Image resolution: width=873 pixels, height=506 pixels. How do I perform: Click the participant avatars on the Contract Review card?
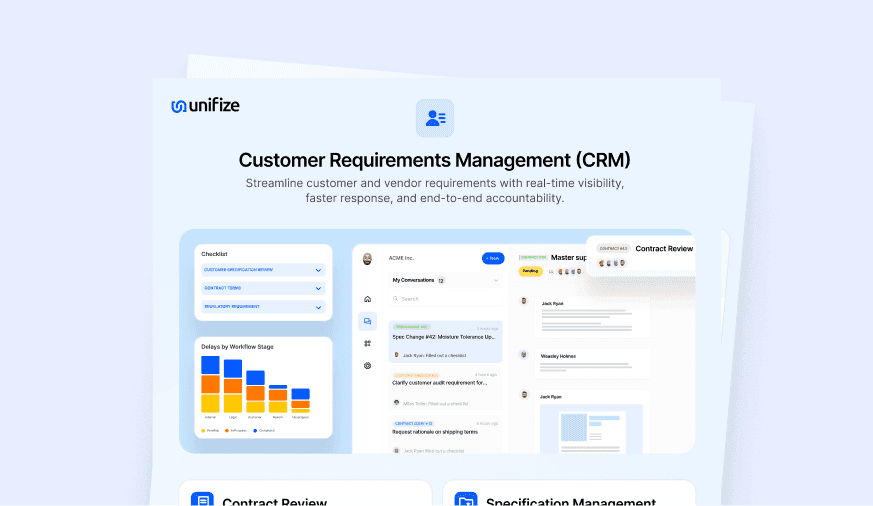pyautogui.click(x=612, y=263)
